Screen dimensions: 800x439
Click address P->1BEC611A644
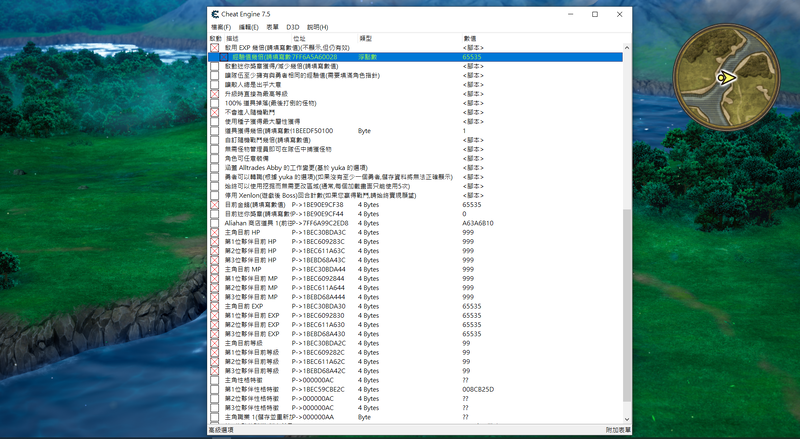coord(318,288)
